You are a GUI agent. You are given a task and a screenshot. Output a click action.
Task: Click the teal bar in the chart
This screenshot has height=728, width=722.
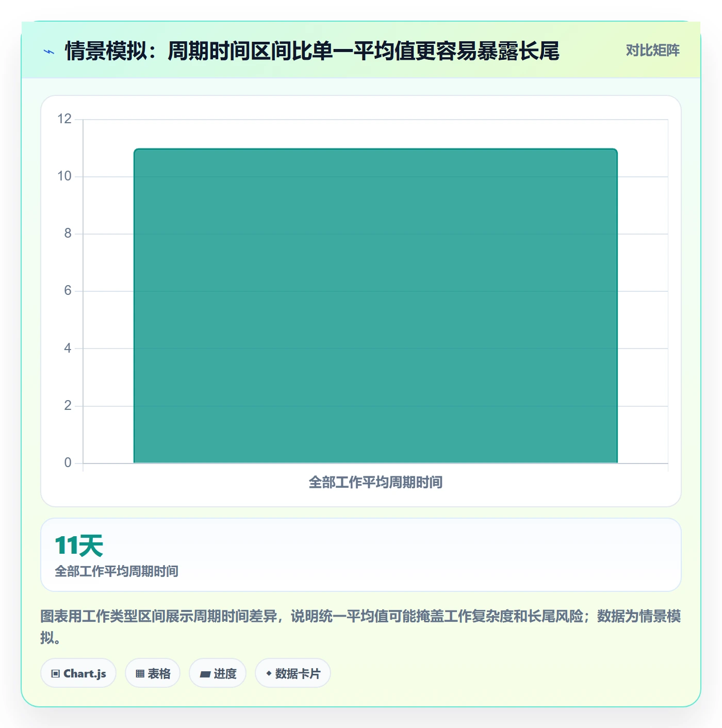[375, 306]
